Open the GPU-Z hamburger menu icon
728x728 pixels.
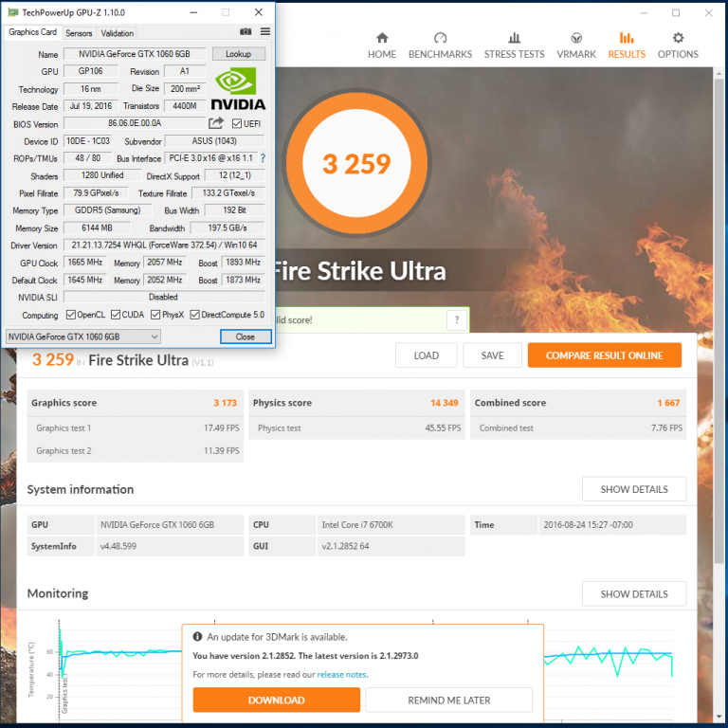pyautogui.click(x=265, y=31)
